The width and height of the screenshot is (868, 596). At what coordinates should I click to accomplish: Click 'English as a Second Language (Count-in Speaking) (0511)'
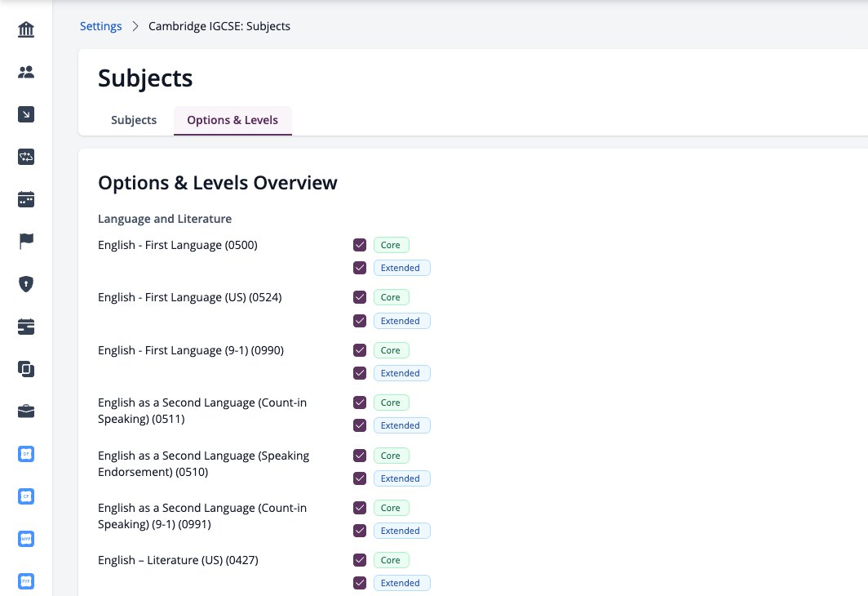202,411
